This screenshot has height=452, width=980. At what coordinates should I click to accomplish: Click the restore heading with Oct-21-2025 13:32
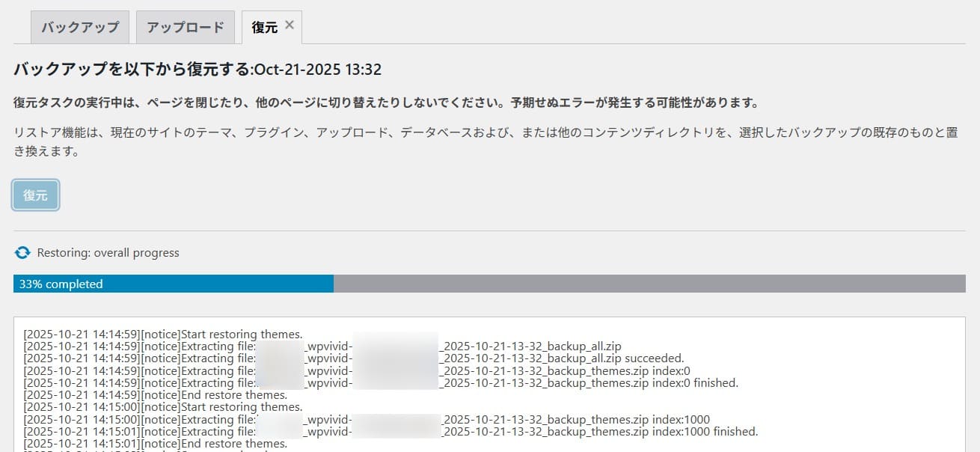(x=197, y=70)
